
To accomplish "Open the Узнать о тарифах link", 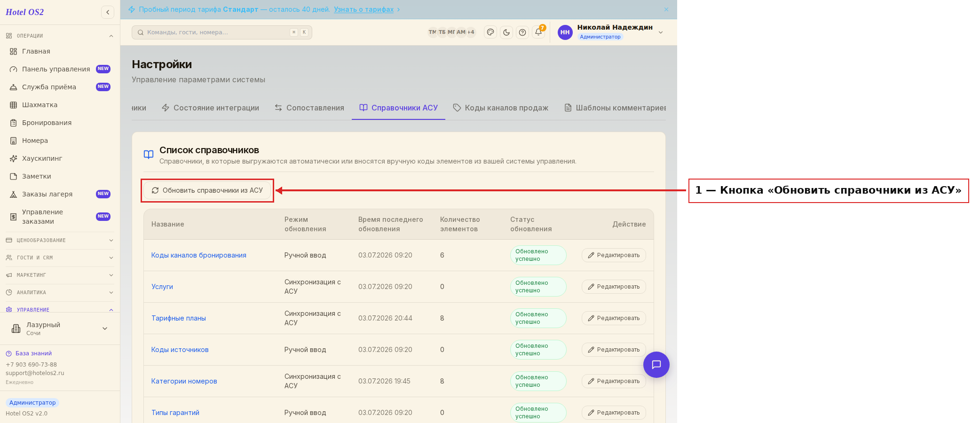I will [x=364, y=9].
